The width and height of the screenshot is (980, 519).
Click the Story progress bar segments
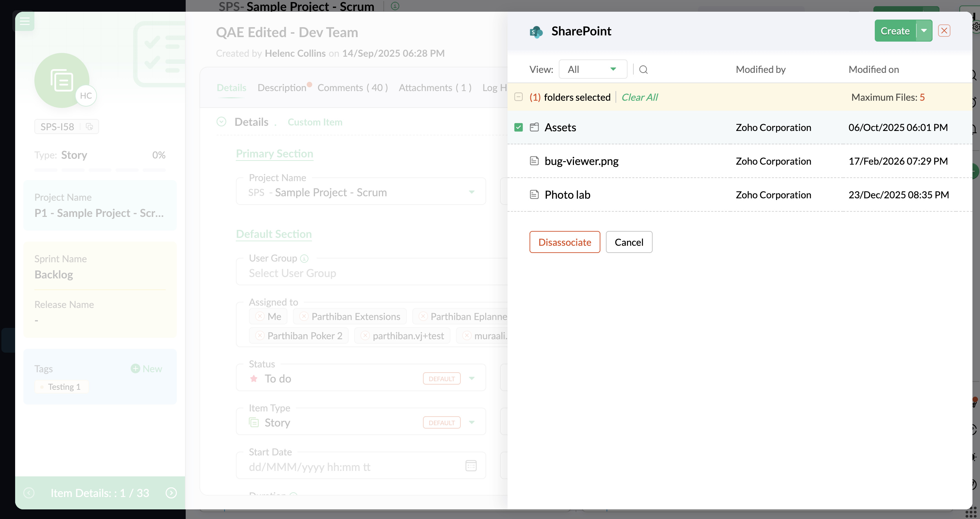100,170
